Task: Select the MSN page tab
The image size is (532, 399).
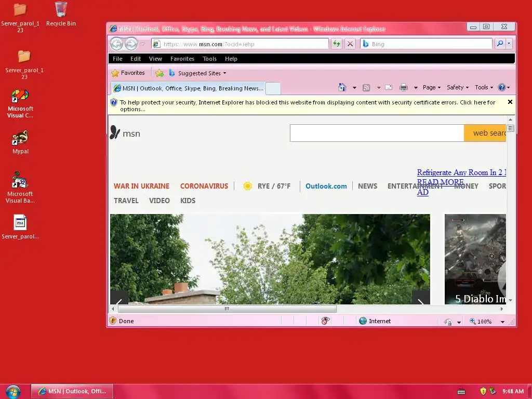Action: point(188,88)
